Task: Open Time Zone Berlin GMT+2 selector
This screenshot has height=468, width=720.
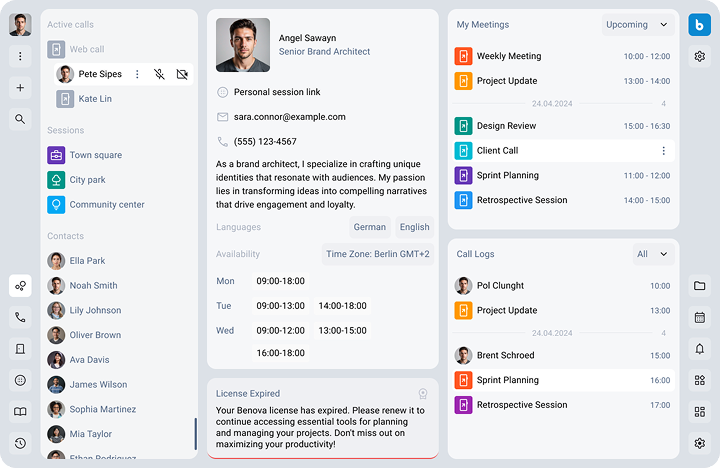Action: point(377,255)
